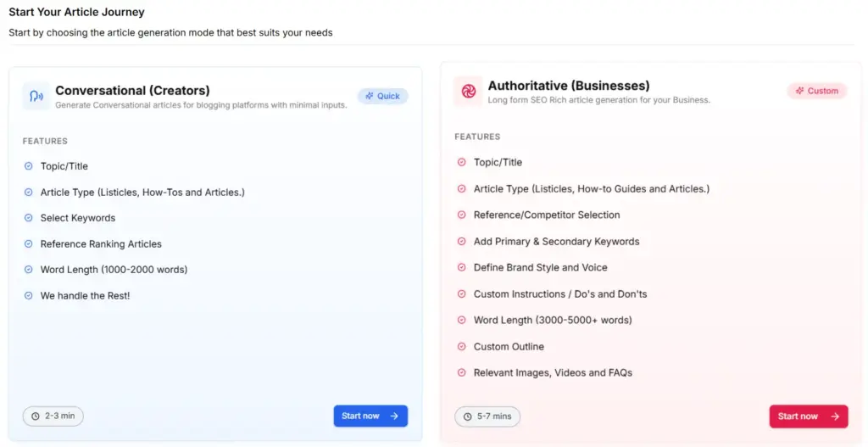Click the Authoritative (Businesses) heading
Viewport: 868px width, 447px height.
point(569,86)
